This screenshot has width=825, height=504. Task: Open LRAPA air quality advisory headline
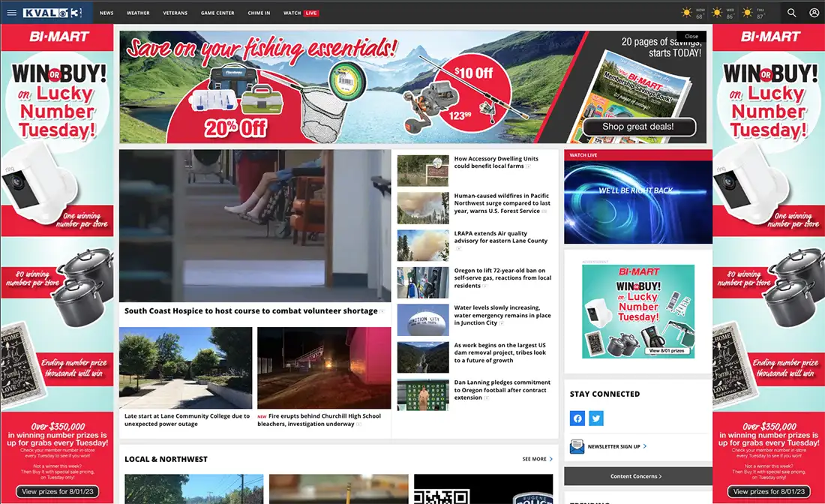pos(501,237)
